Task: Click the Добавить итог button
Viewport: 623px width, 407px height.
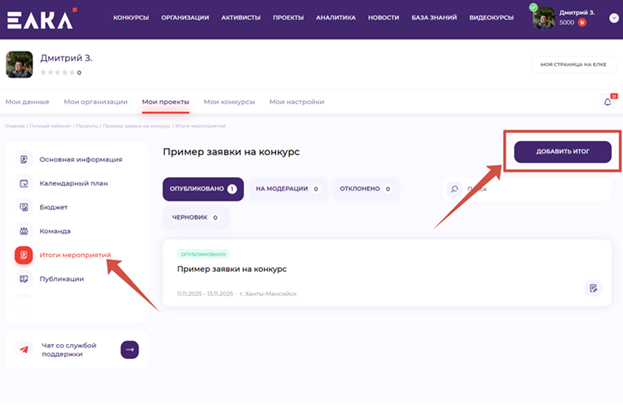Action: point(562,151)
